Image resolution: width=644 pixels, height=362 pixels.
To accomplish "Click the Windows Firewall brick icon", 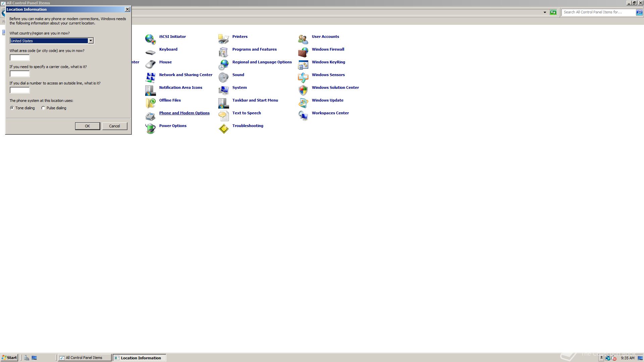I will 303,52.
